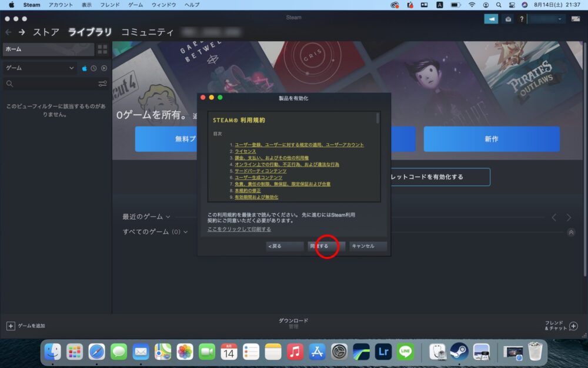Select the ホーム library button

pyautogui.click(x=48, y=49)
